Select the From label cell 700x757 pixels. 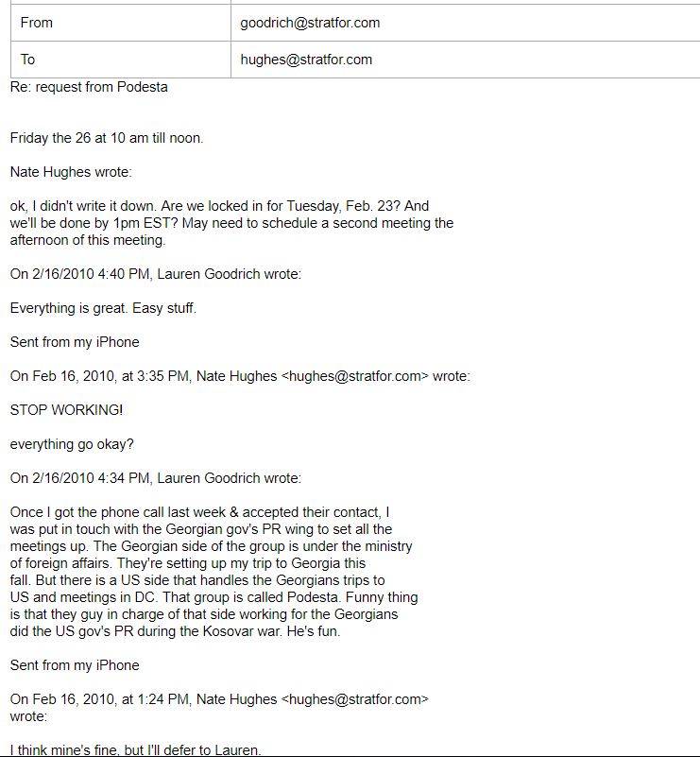(121, 23)
